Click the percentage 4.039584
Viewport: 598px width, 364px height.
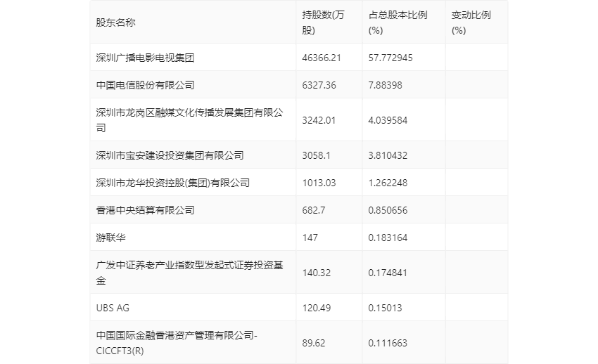coord(388,120)
